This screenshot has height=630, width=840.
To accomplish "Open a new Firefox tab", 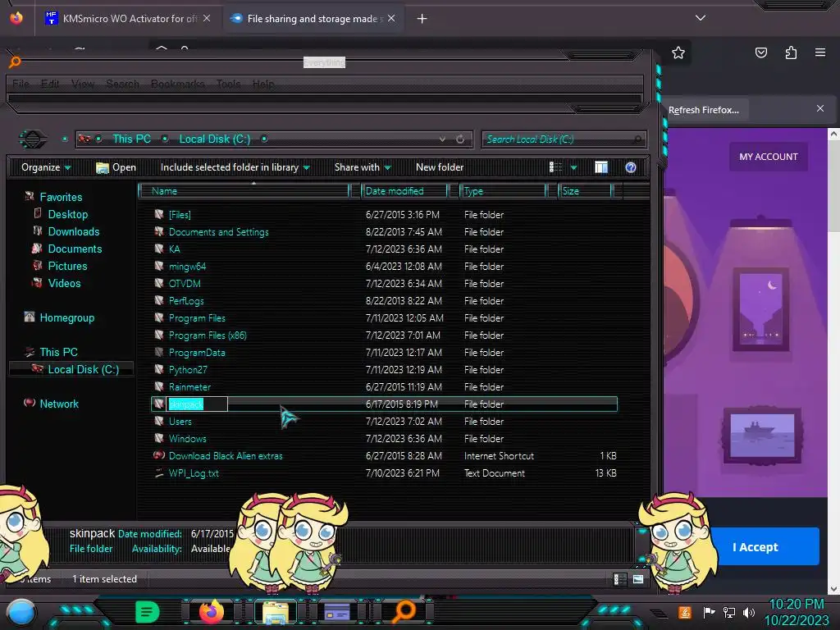I will 422,19.
